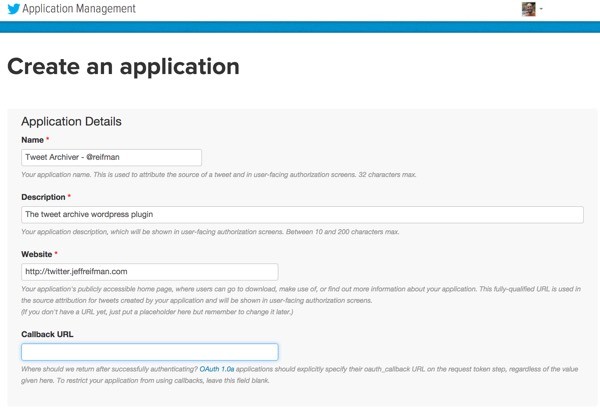The image size is (600, 408).
Task: Click note about placeholder URL
Action: click(157, 312)
